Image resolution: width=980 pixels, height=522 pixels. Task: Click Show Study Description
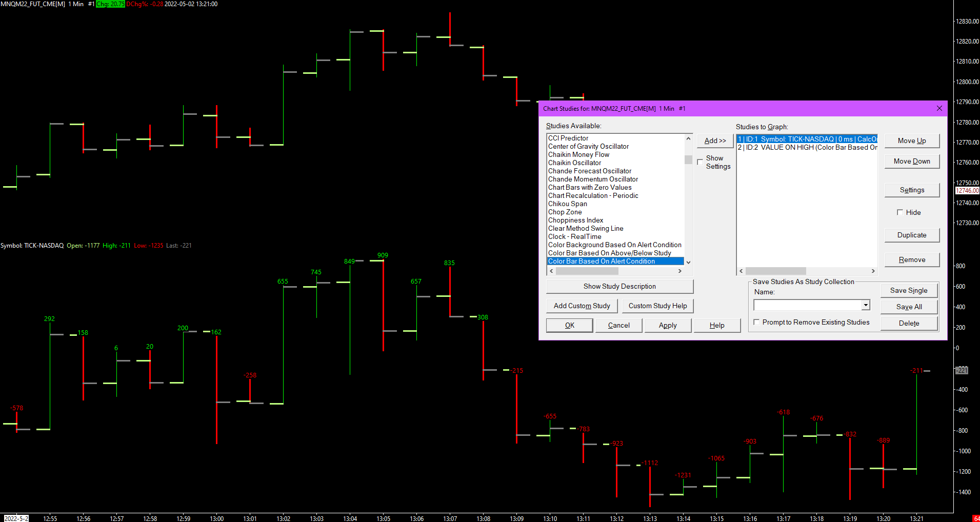coord(619,286)
